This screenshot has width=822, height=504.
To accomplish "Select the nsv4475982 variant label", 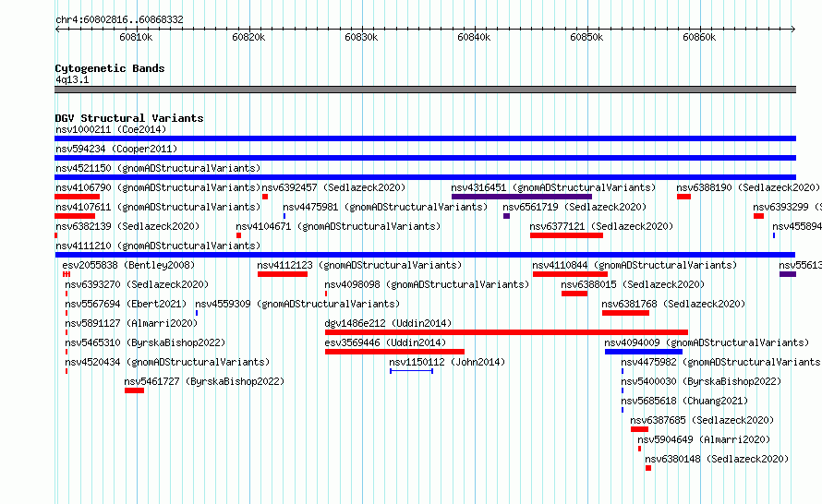I will pos(721,362).
